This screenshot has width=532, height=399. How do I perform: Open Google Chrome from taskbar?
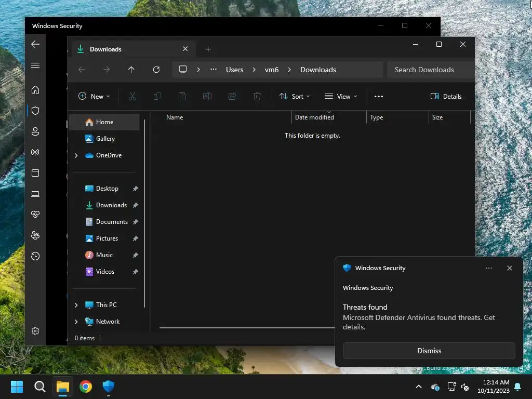(x=86, y=387)
